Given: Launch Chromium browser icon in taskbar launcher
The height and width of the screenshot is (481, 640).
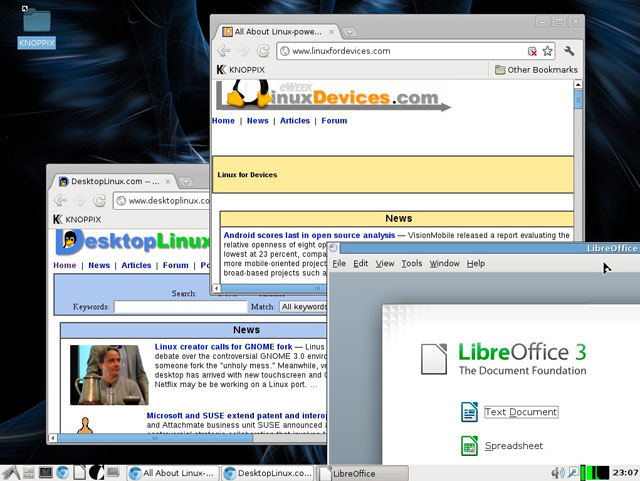Looking at the screenshot, I should [62, 473].
